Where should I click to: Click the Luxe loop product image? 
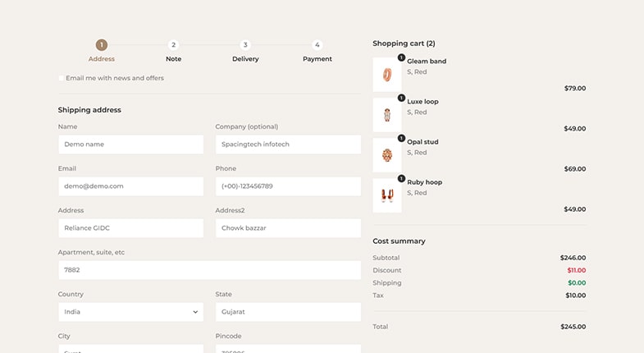point(386,115)
